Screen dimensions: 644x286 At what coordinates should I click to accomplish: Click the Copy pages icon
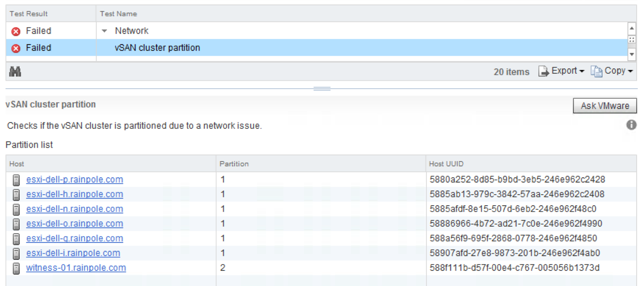point(596,71)
